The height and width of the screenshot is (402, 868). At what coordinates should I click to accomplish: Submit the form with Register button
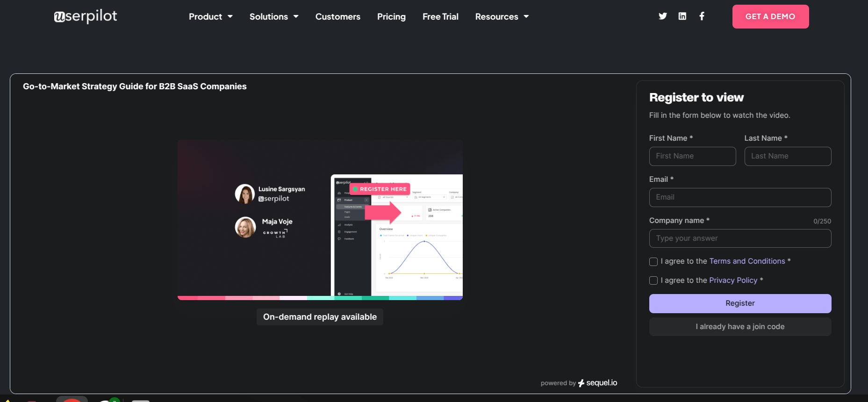coord(740,303)
